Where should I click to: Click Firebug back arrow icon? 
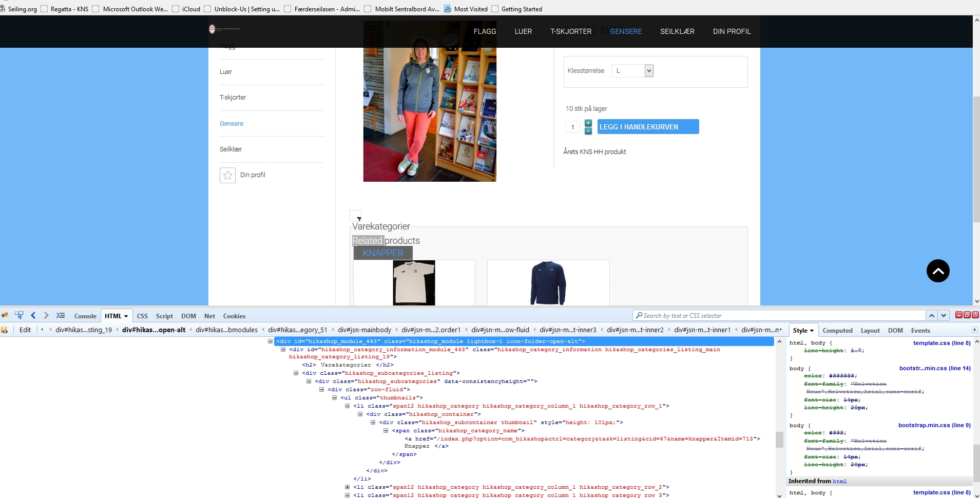tap(33, 315)
